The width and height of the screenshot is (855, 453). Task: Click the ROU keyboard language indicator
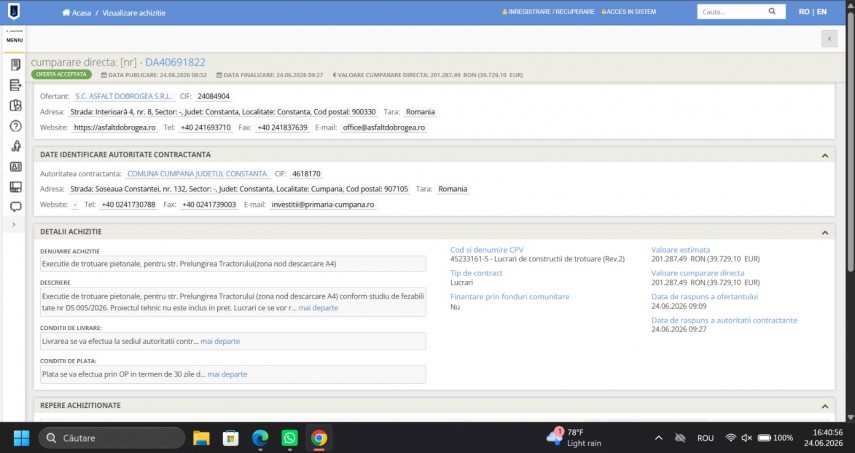(x=705, y=438)
